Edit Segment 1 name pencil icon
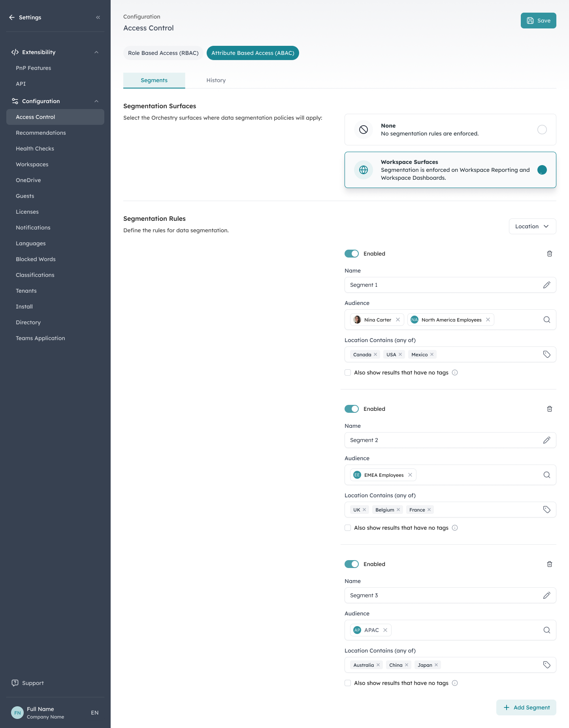569x728 pixels. (547, 285)
